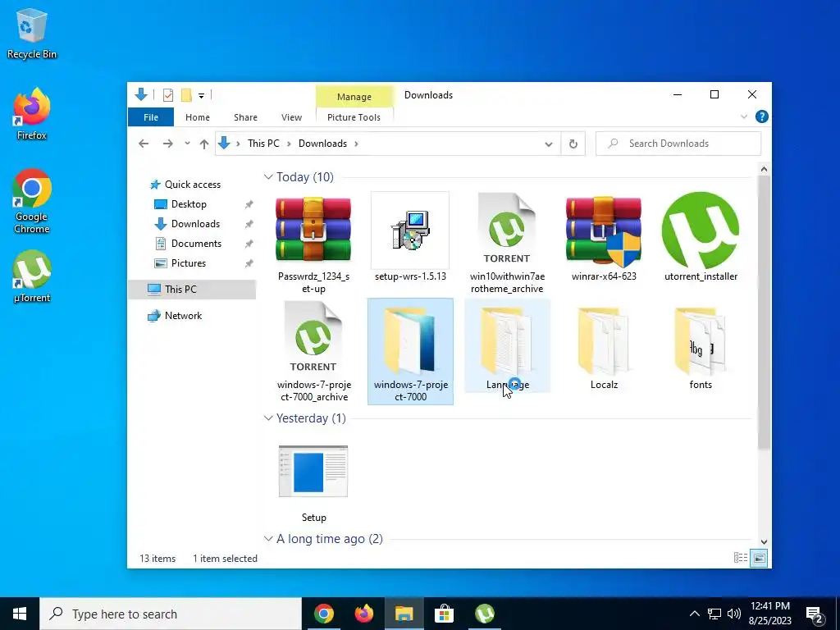Select win10withwin7aerotheme_archive torrent file
840x630 pixels.
point(507,244)
